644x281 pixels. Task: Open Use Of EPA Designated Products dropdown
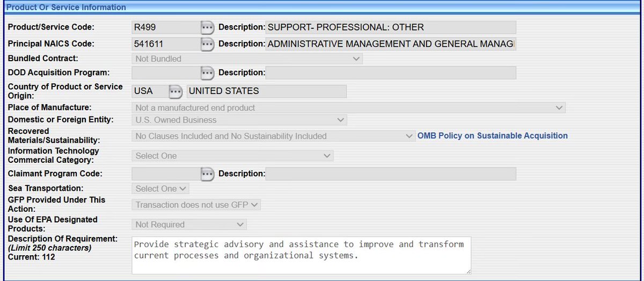tap(189, 225)
